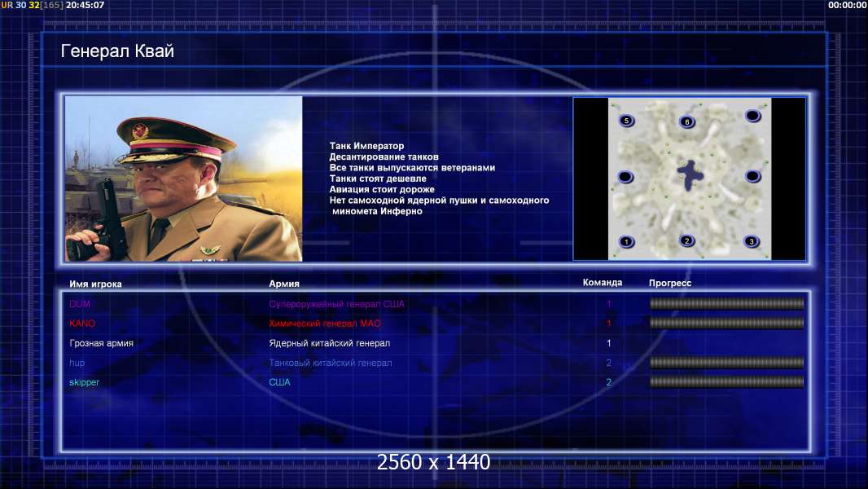Click team number in hup's row
Viewport: 868px width, 489px height.
(x=609, y=363)
